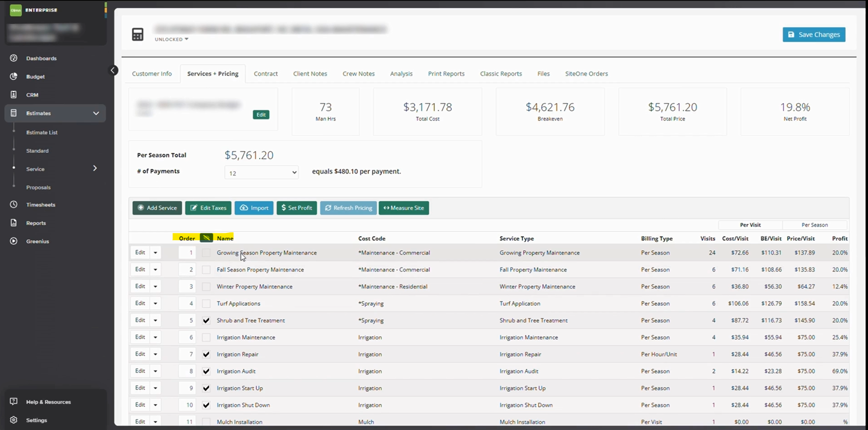The image size is (868, 430).
Task: Collapse the Estimates sidebar menu chevron
Action: coord(96,113)
